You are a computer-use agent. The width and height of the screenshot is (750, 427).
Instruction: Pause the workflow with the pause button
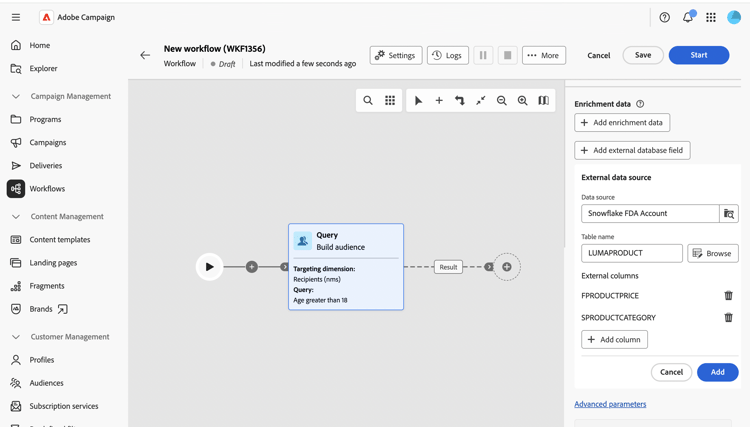[483, 55]
